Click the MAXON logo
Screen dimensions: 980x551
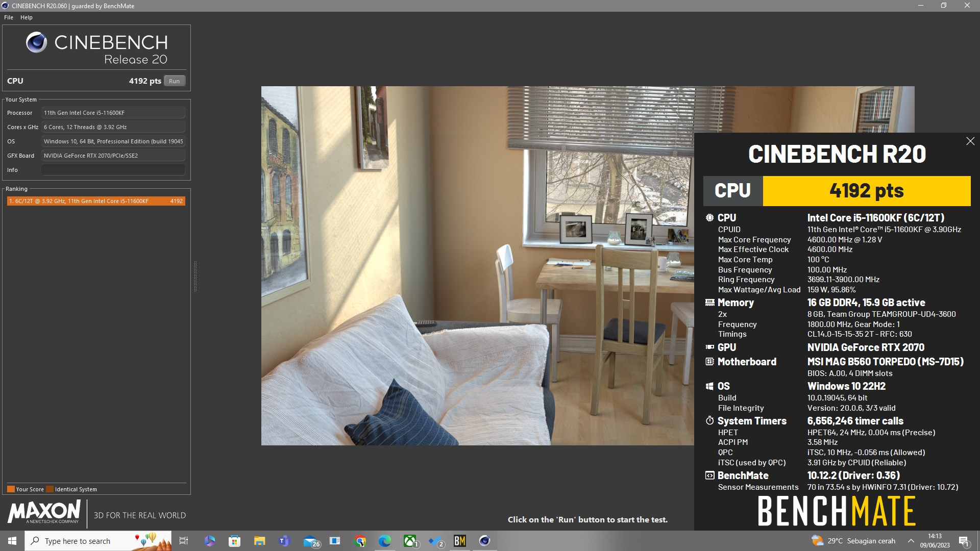click(44, 512)
